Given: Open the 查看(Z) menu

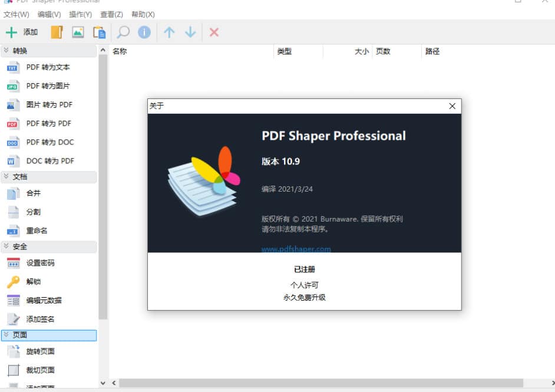Looking at the screenshot, I should coord(111,15).
